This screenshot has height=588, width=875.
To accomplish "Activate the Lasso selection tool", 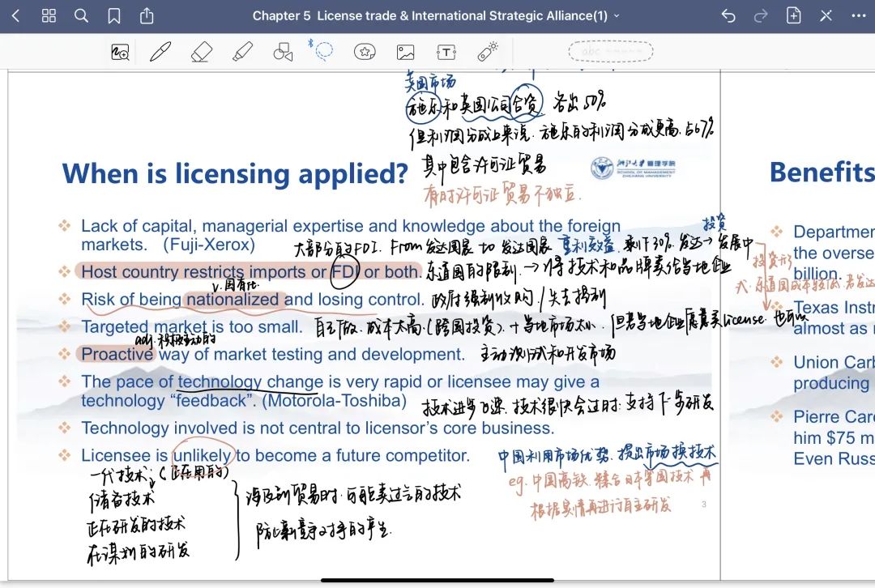I will (323, 52).
